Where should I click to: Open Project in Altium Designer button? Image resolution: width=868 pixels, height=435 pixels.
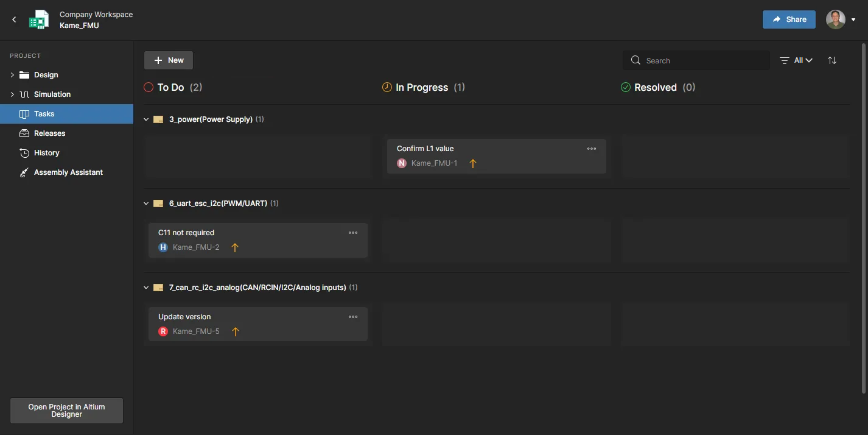(x=66, y=411)
